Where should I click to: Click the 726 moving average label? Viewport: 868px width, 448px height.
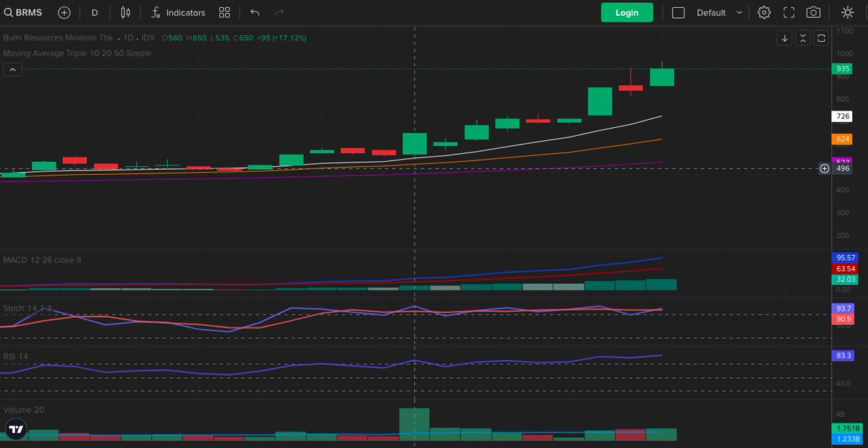click(843, 116)
